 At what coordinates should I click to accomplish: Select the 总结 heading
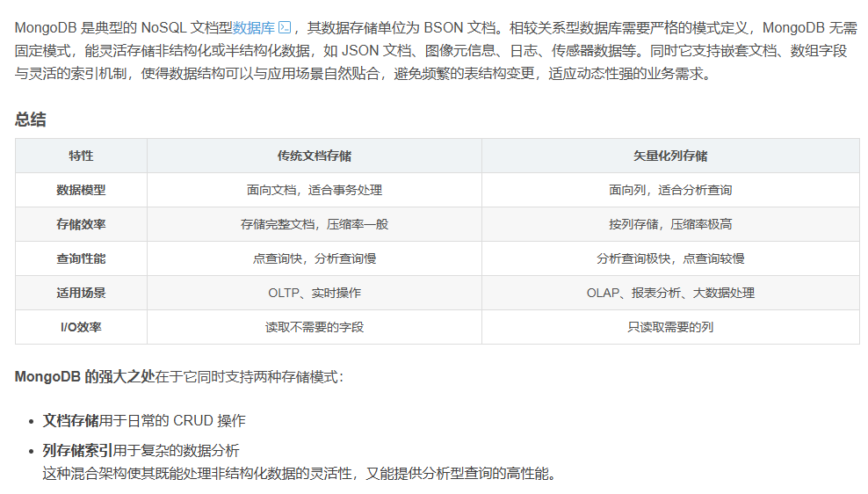31,120
